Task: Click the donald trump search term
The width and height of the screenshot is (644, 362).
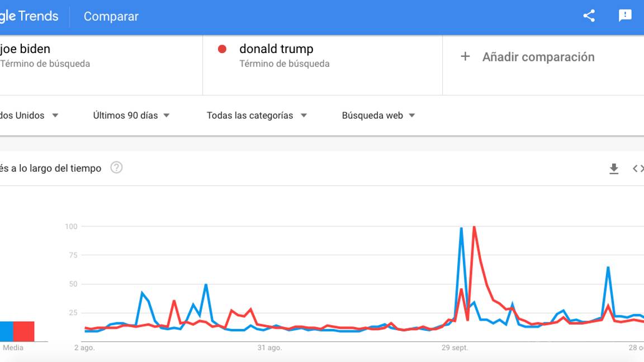Action: 276,49
